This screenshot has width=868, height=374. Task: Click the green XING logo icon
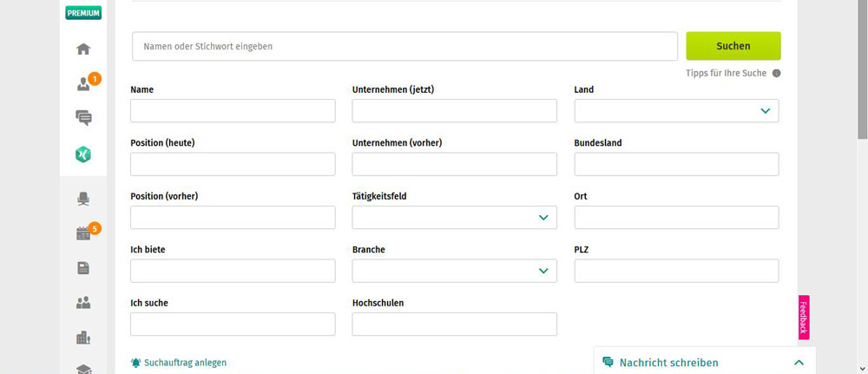(x=83, y=155)
